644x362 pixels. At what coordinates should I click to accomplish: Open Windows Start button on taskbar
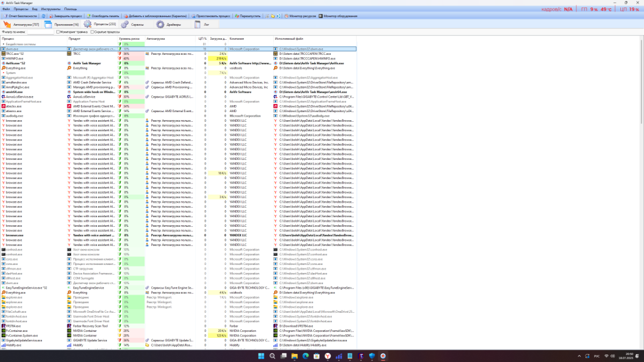261,356
